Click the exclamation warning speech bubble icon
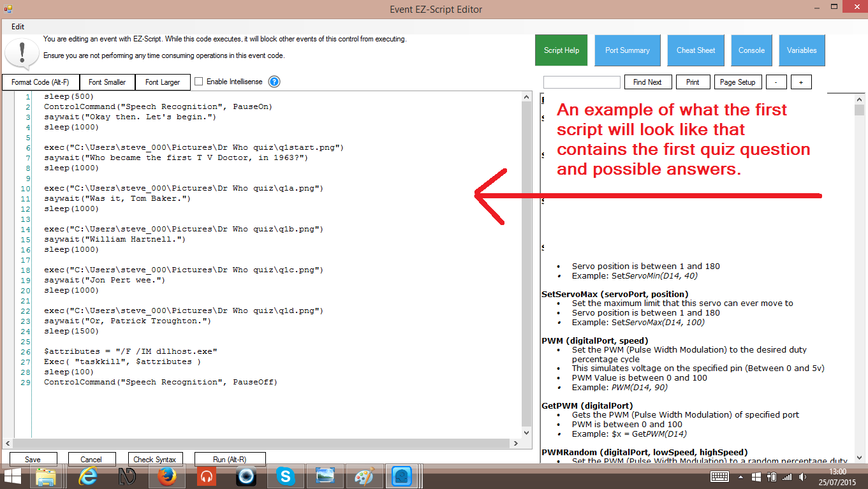 [x=22, y=52]
